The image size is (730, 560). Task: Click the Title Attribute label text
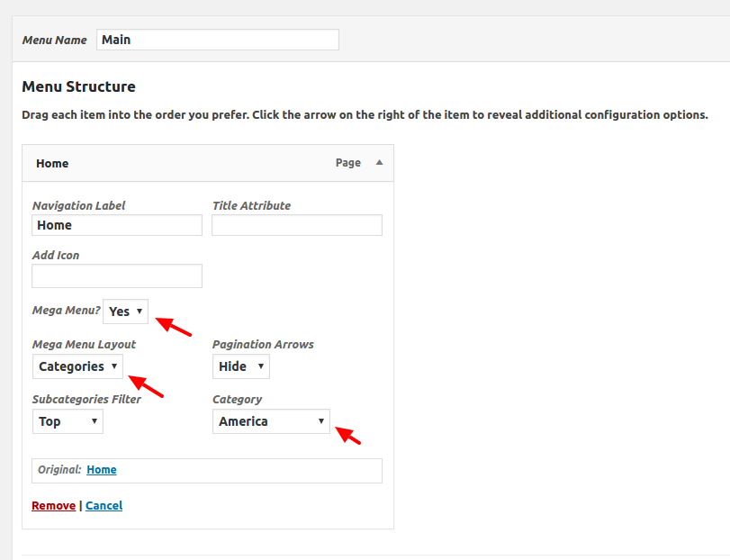[251, 206]
